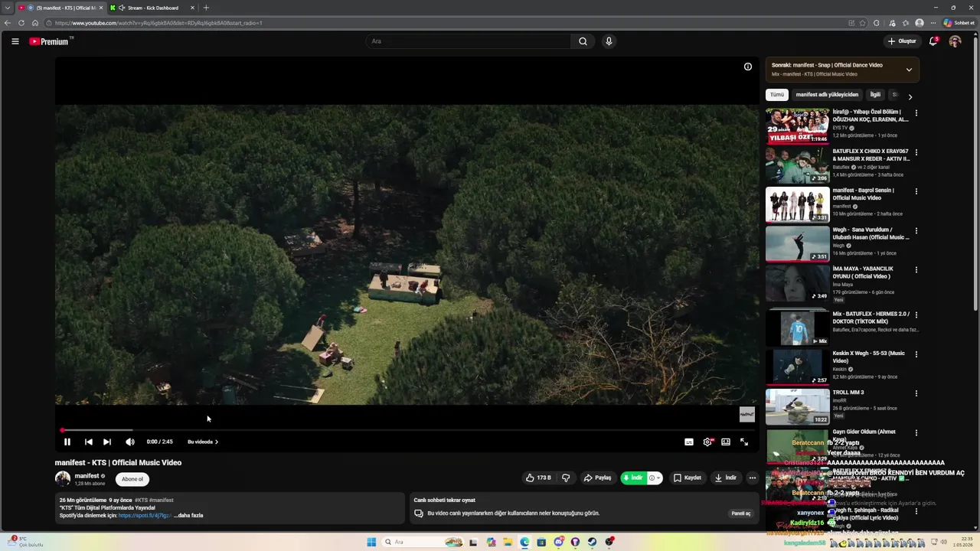The height and width of the screenshot is (551, 980).
Task: Click the green İndir download button
Action: 633,478
